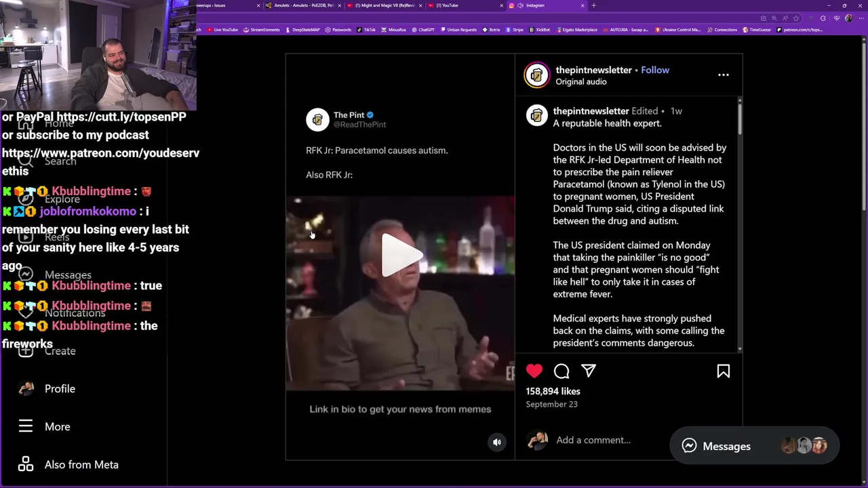Click browser profile avatar in toolbar
The height and width of the screenshot is (488, 868).
click(x=848, y=18)
